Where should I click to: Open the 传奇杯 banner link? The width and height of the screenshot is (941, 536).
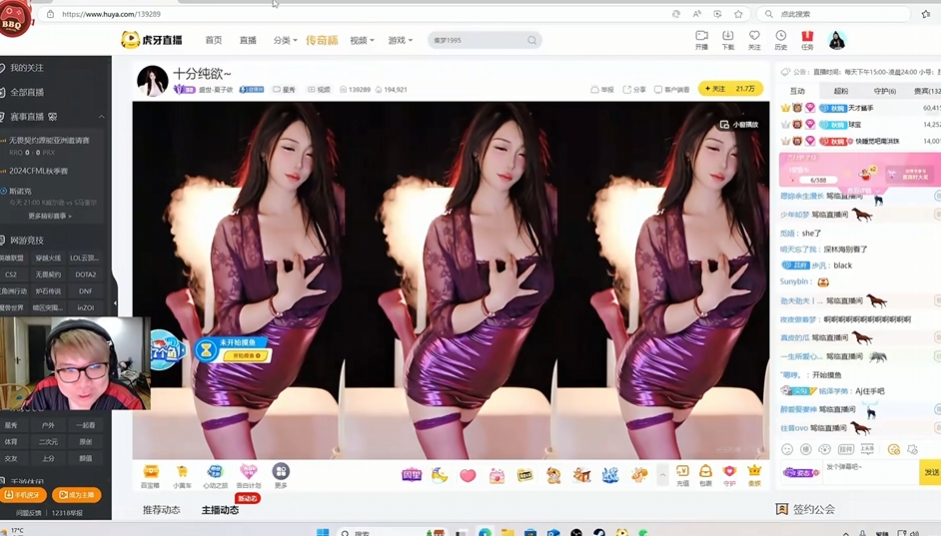[322, 40]
